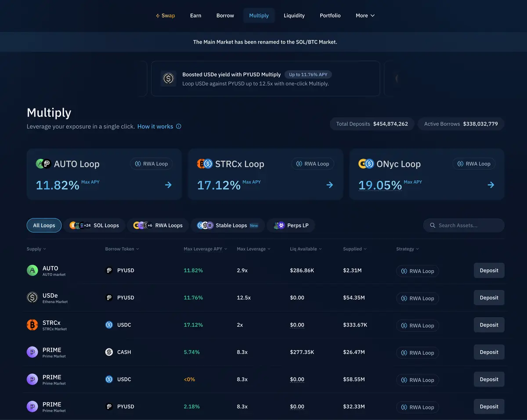The height and width of the screenshot is (420, 527).
Task: Sort by Borrow Token column
Action: [122, 249]
